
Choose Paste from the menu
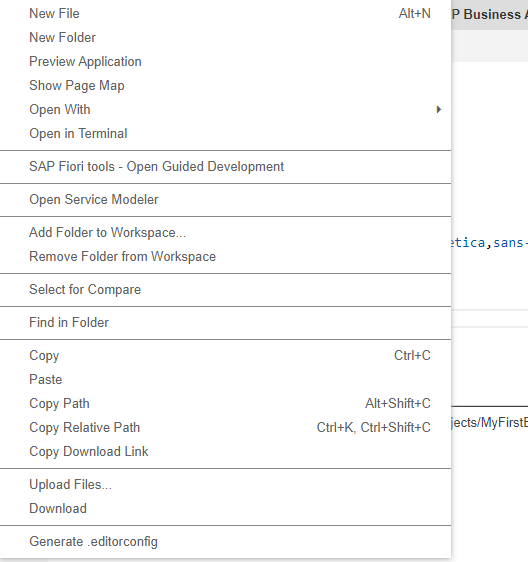coord(225,380)
